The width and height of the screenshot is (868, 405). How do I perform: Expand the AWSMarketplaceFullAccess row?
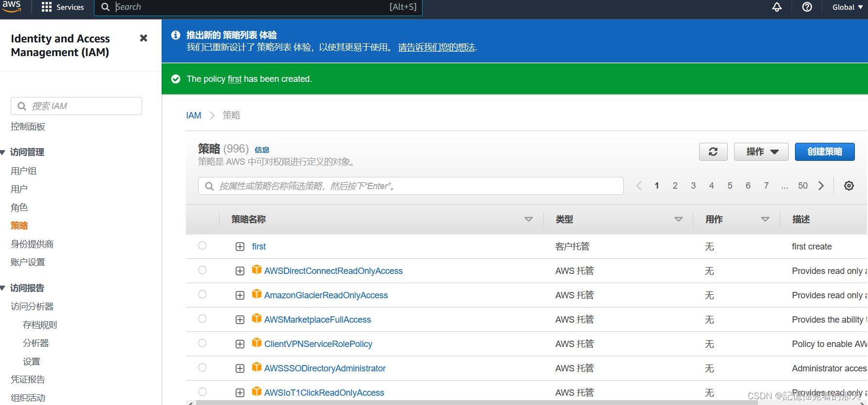pyautogui.click(x=240, y=320)
